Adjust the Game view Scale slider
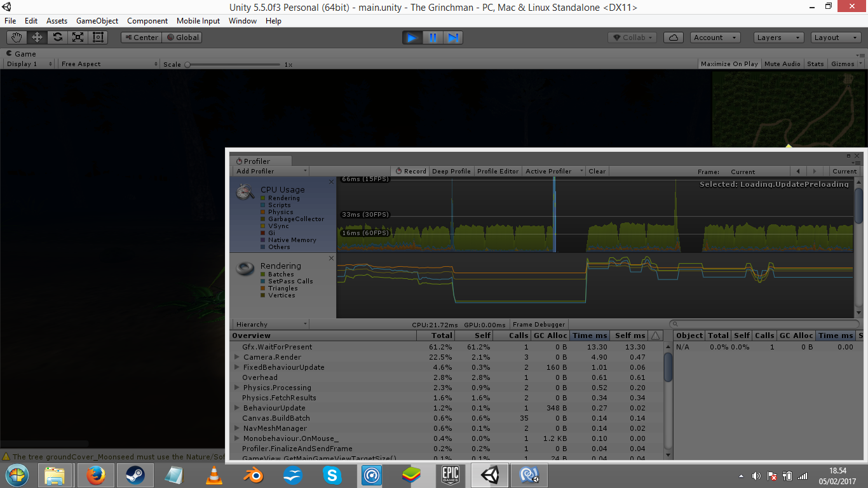Viewport: 868px width, 488px height. click(233, 64)
